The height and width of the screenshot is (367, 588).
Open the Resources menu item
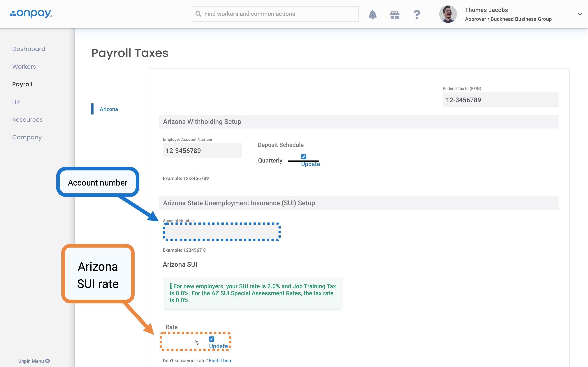27,120
